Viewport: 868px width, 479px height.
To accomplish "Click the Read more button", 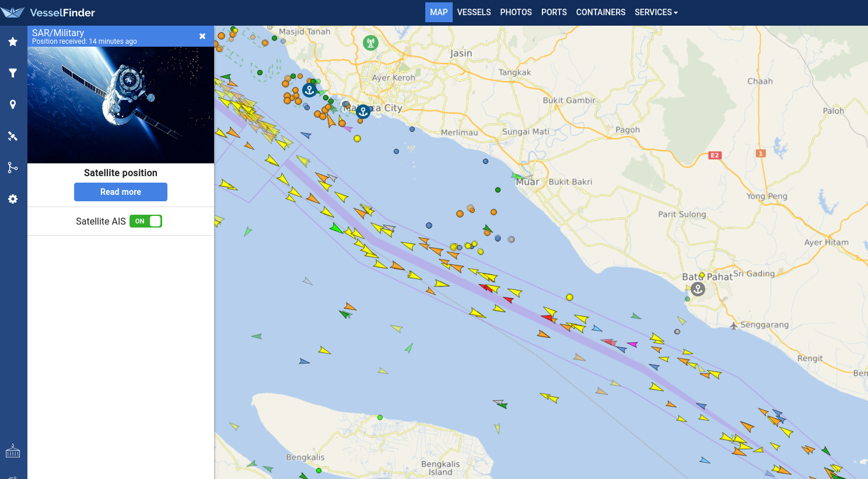I will [x=121, y=192].
